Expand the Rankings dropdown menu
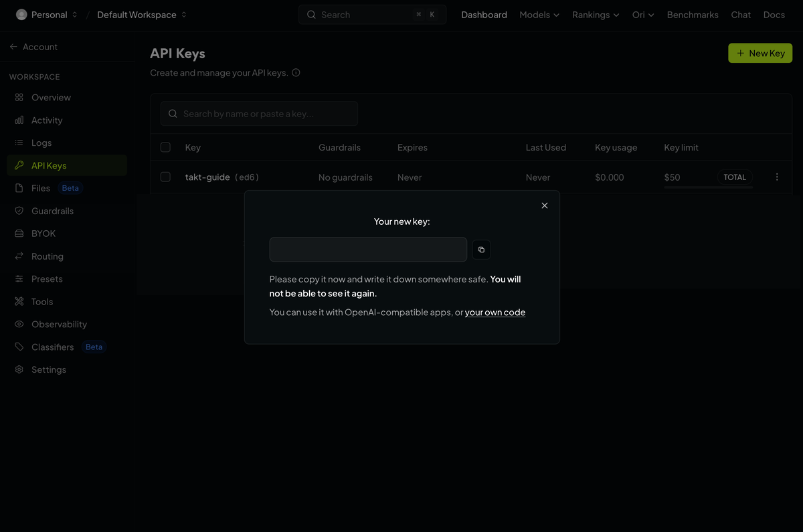Viewport: 803px width, 532px height. [596, 15]
